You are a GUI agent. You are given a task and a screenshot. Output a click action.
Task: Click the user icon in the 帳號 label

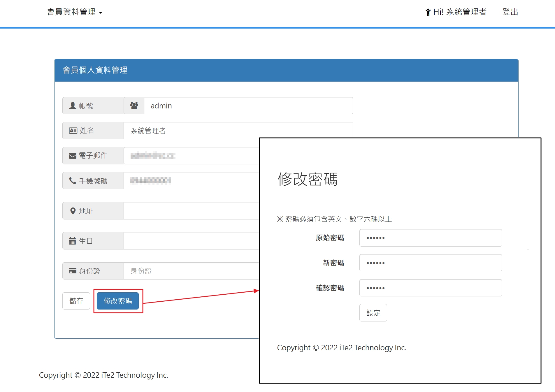(72, 106)
